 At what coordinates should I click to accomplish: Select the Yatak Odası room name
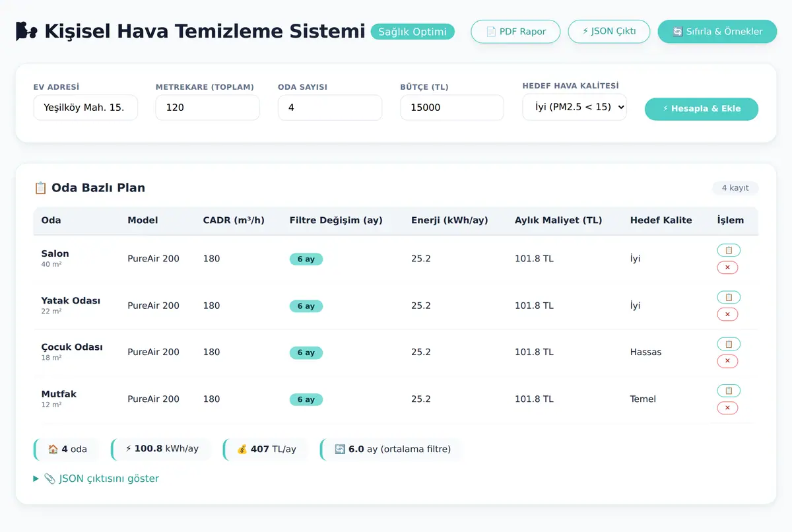[x=71, y=300]
